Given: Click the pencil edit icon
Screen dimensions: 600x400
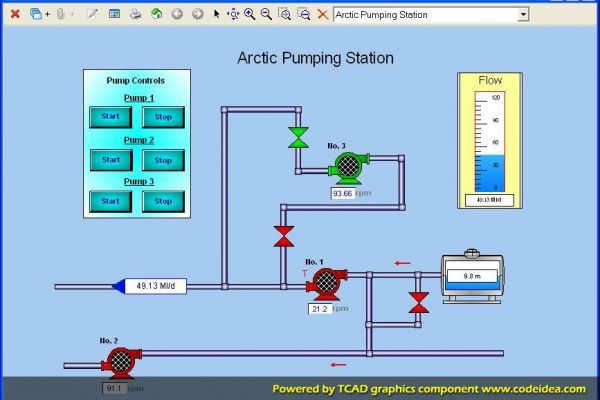Looking at the screenshot, I should 93,15.
